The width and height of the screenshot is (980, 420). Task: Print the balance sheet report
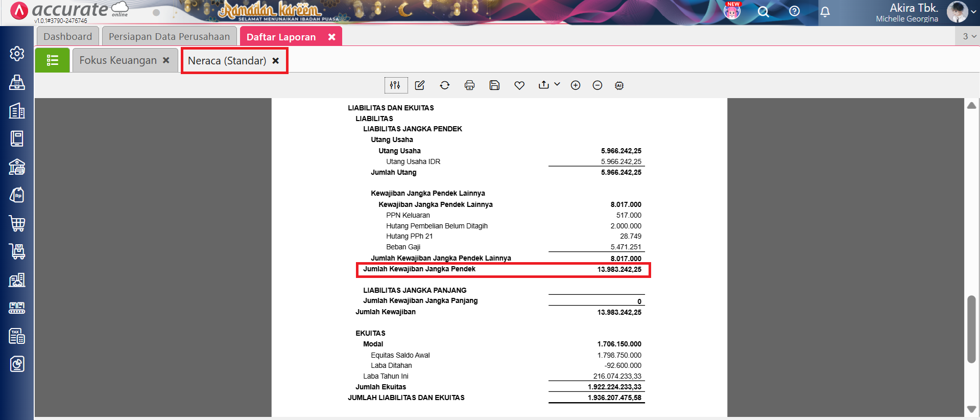coord(469,85)
